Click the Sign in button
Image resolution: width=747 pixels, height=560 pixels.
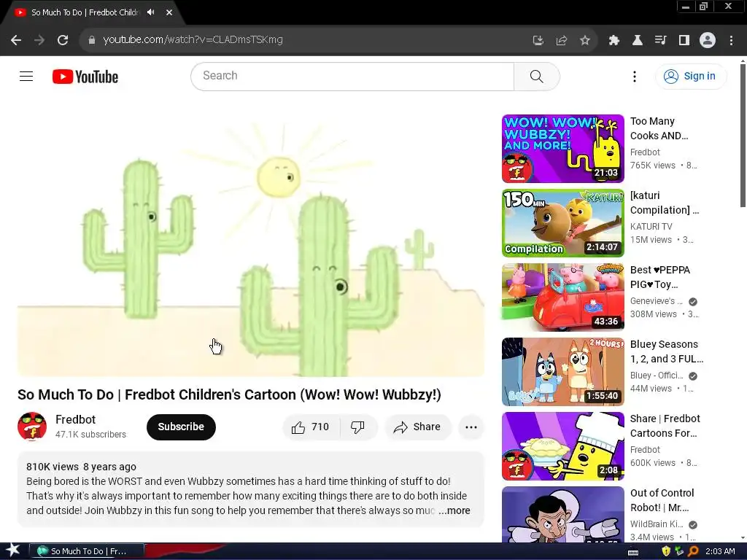[x=691, y=76]
